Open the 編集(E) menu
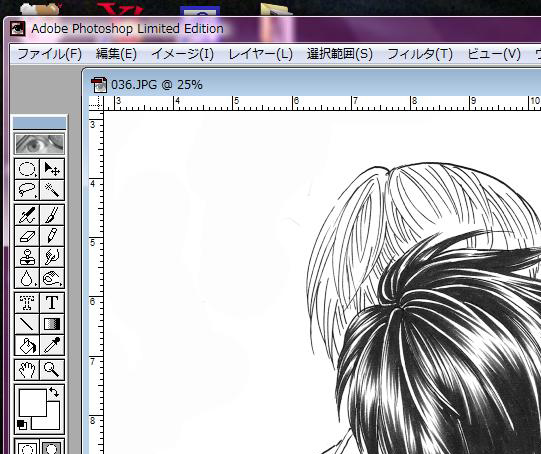This screenshot has height=454, width=541. pyautogui.click(x=116, y=54)
